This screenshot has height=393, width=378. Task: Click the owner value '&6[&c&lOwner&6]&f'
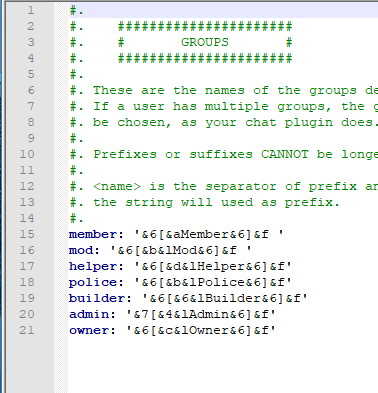coord(201,330)
